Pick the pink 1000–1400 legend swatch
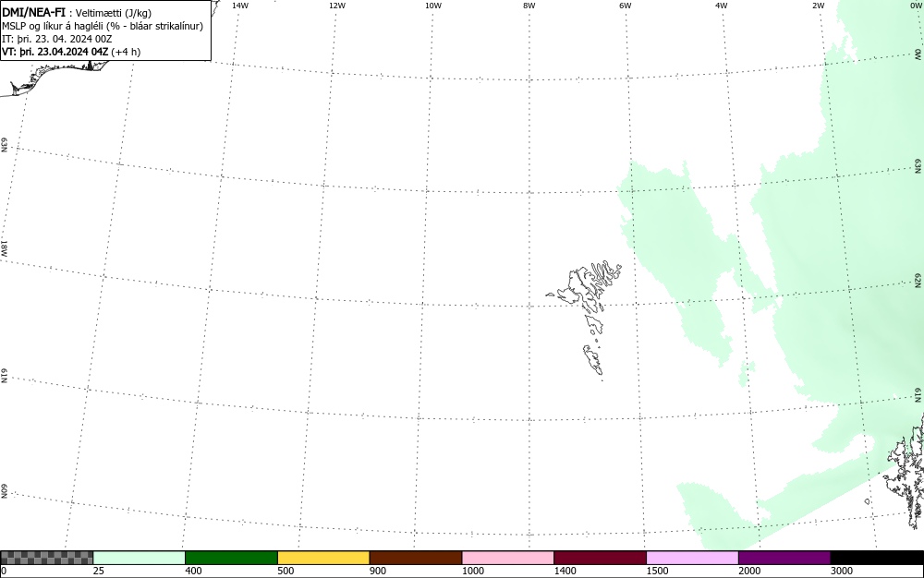 pyautogui.click(x=508, y=558)
